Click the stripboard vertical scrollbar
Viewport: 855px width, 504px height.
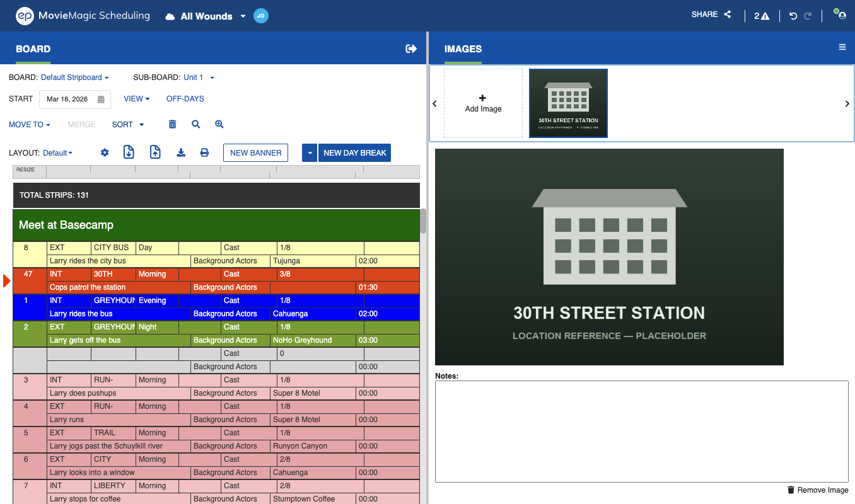[423, 222]
